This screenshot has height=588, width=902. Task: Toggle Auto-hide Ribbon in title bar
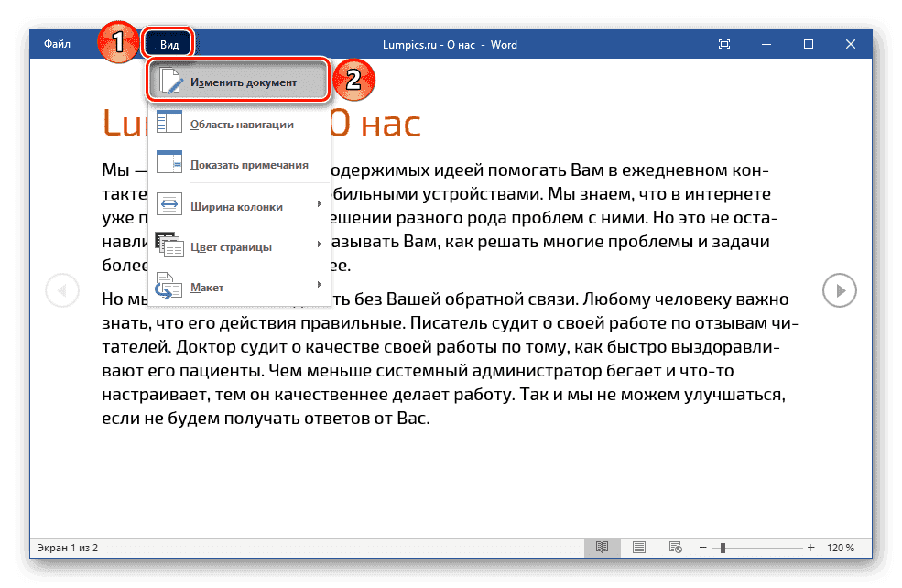(x=723, y=43)
